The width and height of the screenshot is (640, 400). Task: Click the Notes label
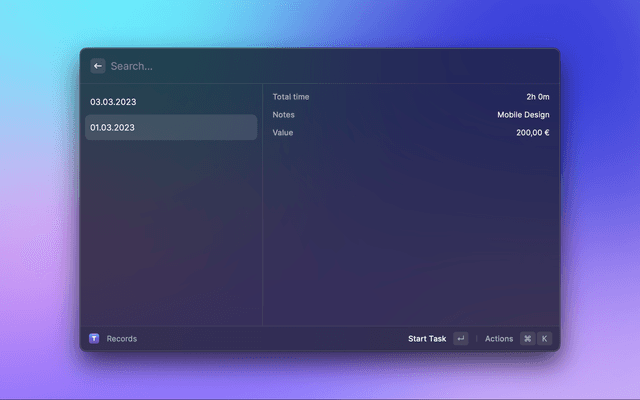tap(283, 115)
